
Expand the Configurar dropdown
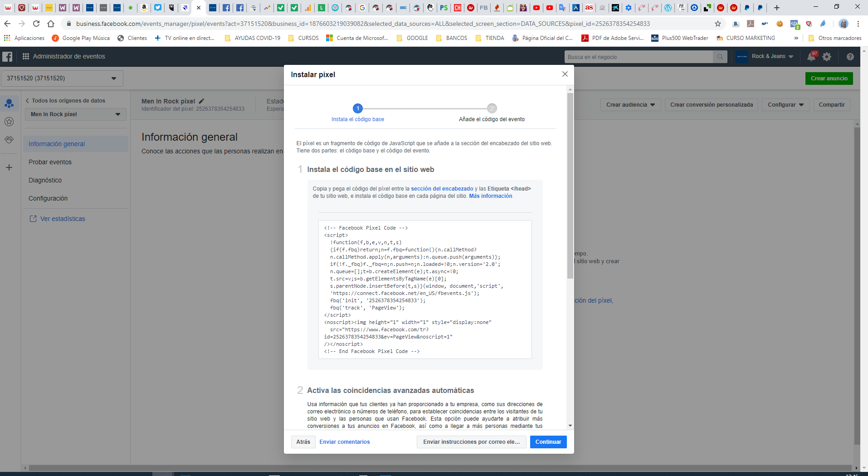[785, 105]
